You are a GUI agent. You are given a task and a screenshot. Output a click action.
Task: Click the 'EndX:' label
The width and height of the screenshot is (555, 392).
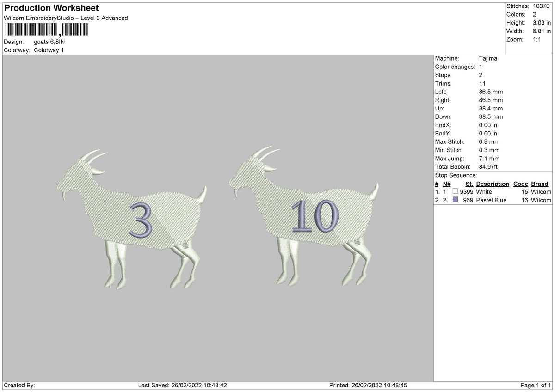click(x=443, y=125)
